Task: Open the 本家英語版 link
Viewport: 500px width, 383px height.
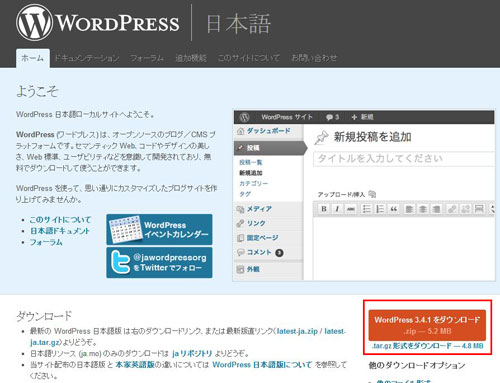Action: click(x=135, y=364)
